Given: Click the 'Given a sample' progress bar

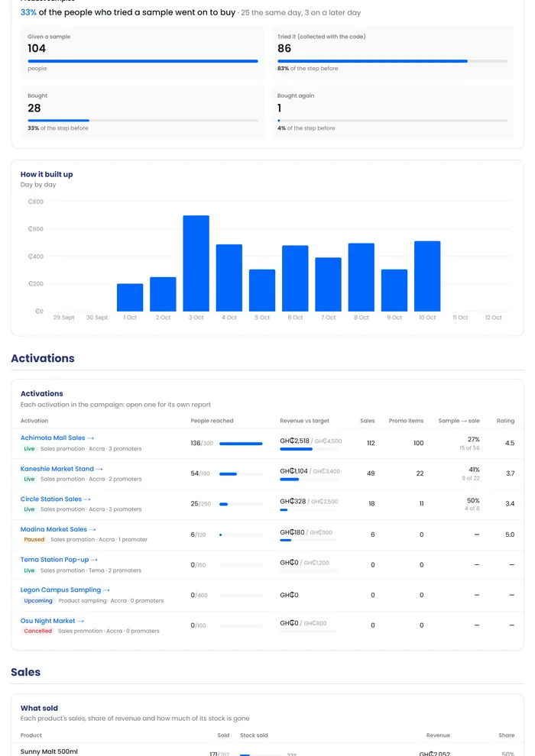Looking at the screenshot, I should pyautogui.click(x=143, y=61).
